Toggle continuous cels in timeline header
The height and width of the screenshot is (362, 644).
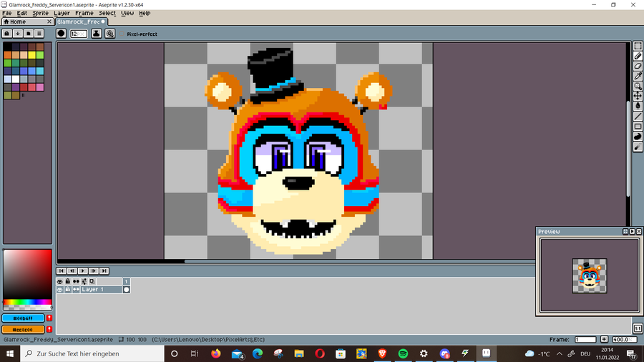pos(76,282)
